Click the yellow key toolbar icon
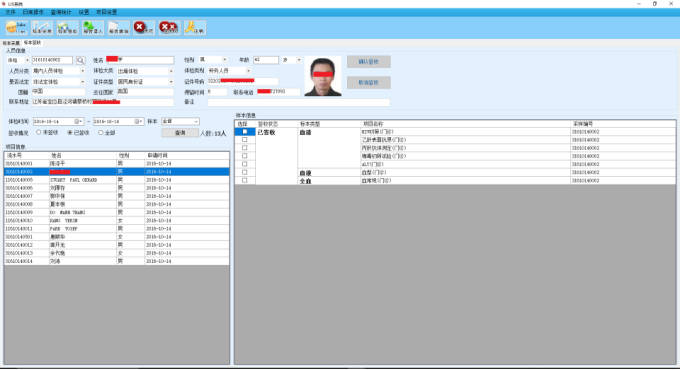Image resolution: width=680 pixels, height=370 pixels. coord(195,28)
